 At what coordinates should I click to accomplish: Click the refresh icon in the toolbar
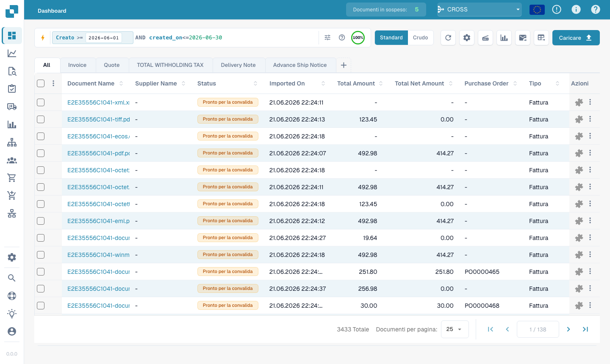point(448,38)
